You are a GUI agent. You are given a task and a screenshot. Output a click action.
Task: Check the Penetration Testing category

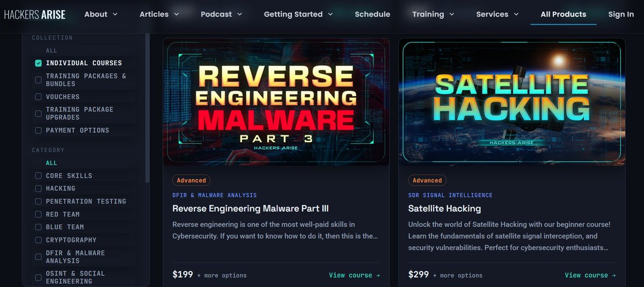[38, 202]
